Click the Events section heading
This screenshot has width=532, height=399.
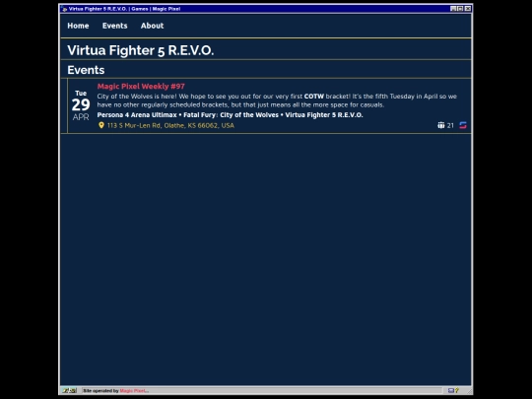coord(86,70)
